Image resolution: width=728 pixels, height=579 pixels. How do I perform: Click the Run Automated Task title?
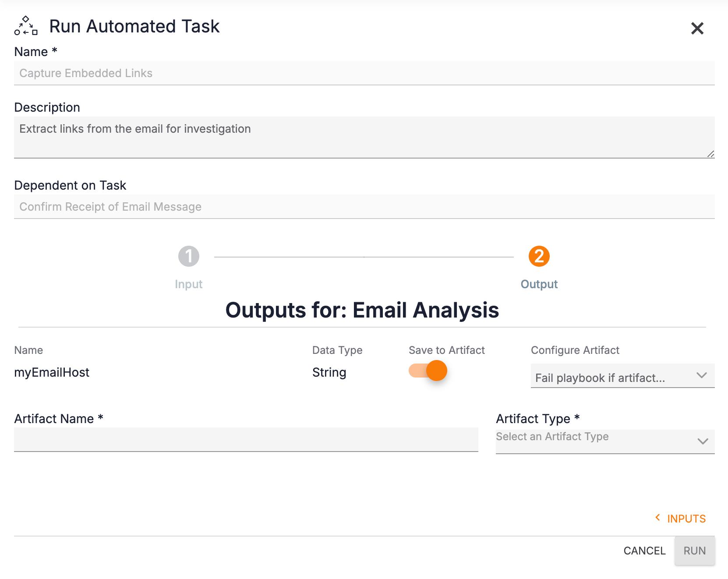point(134,26)
